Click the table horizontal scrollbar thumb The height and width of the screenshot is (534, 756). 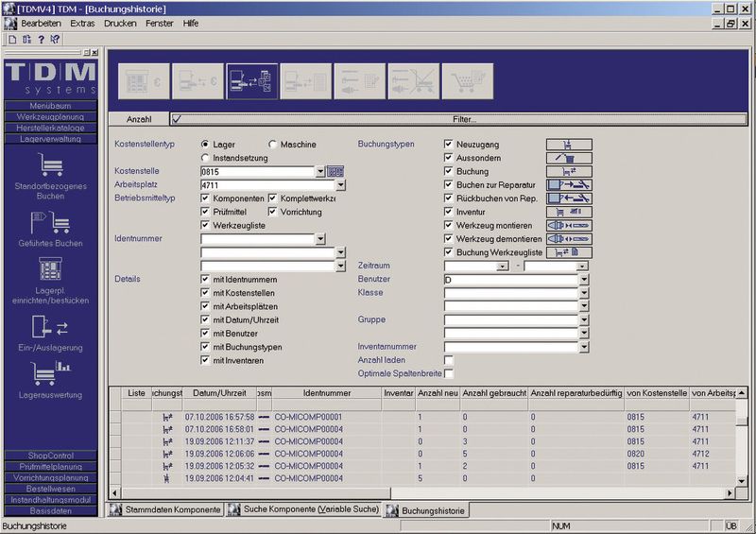point(255,493)
